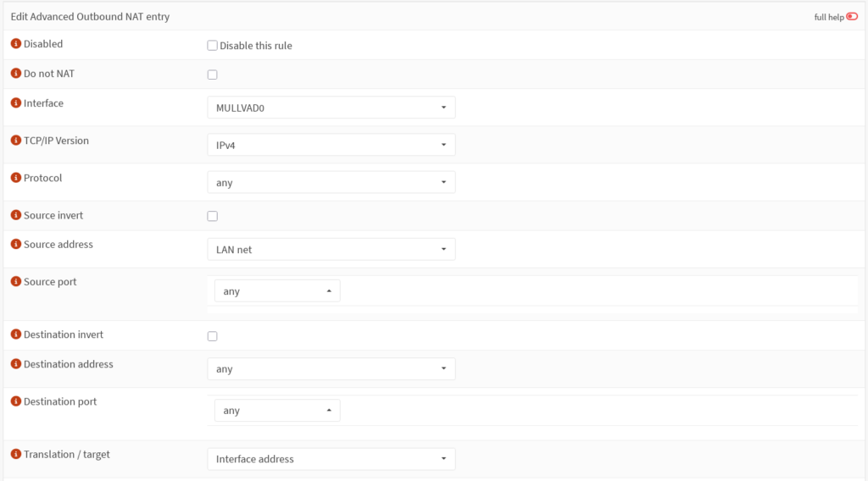Toggle the full help switch
Screen dimensions: 868x481
coord(852,17)
